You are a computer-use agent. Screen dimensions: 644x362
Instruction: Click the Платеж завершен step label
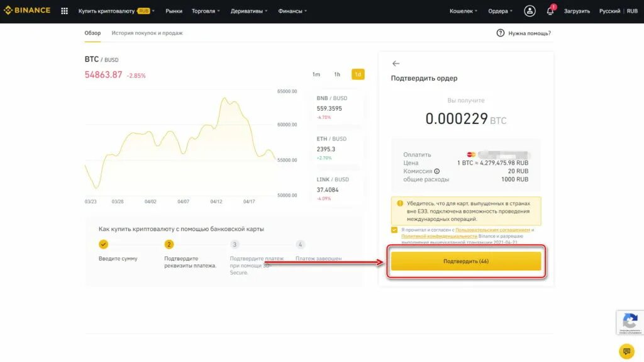tap(318, 259)
